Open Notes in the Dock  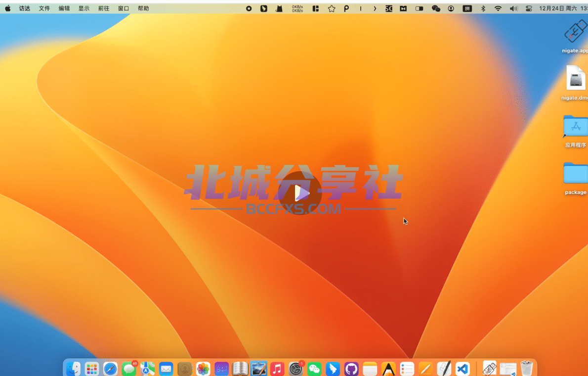[370, 369]
